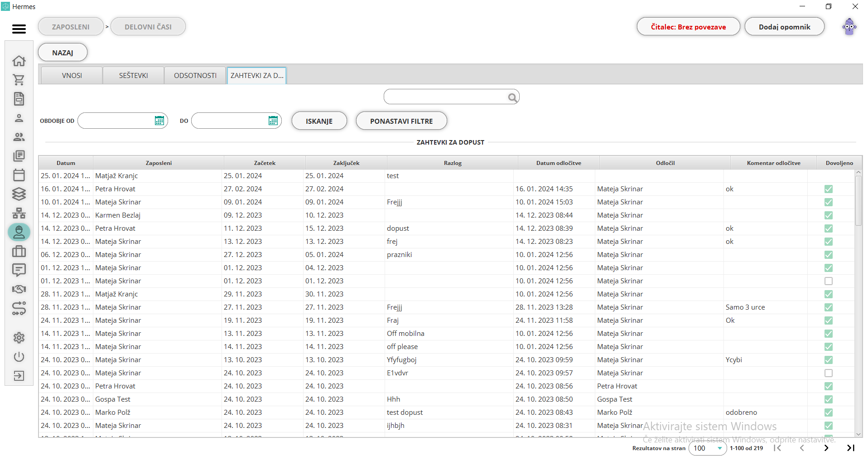Screen dimensions: 868x466
Task: Sort by Zaposleni column header
Action: point(159,163)
